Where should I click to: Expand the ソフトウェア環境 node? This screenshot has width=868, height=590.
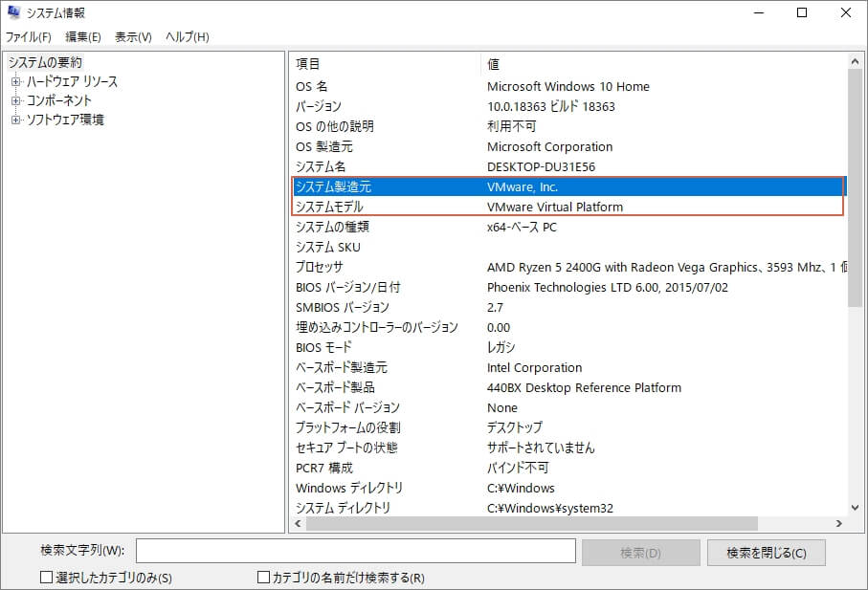click(x=15, y=120)
